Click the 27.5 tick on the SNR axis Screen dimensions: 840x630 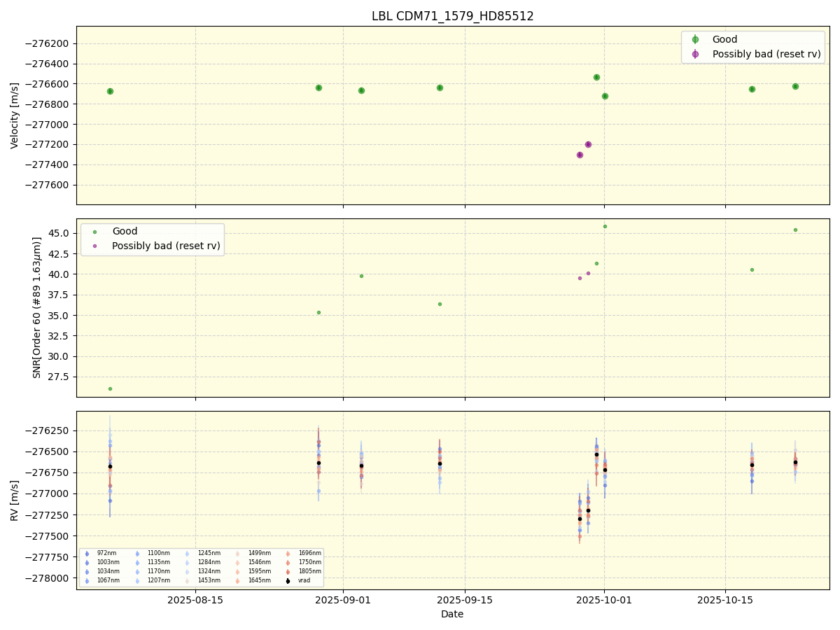pos(59,377)
